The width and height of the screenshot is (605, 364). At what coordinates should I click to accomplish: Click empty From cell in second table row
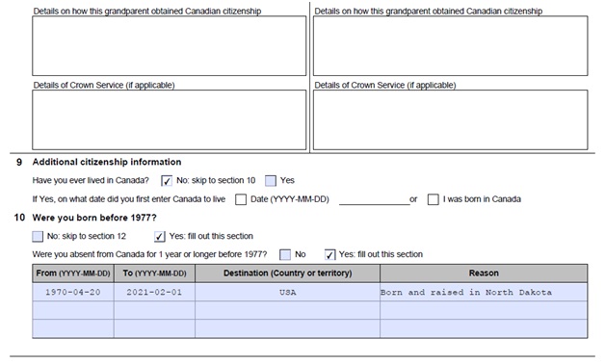tap(73, 310)
